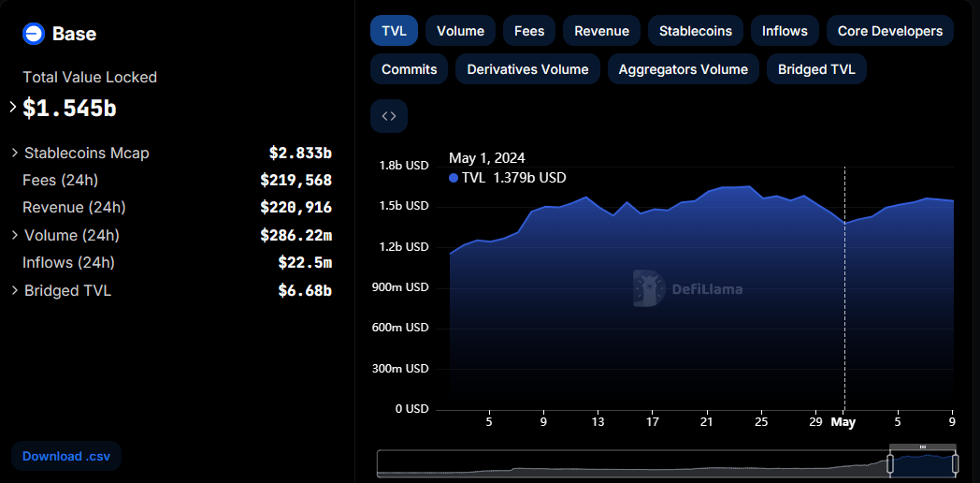Click the 1.8b USD axis label
The height and width of the screenshot is (483, 980).
[404, 166]
